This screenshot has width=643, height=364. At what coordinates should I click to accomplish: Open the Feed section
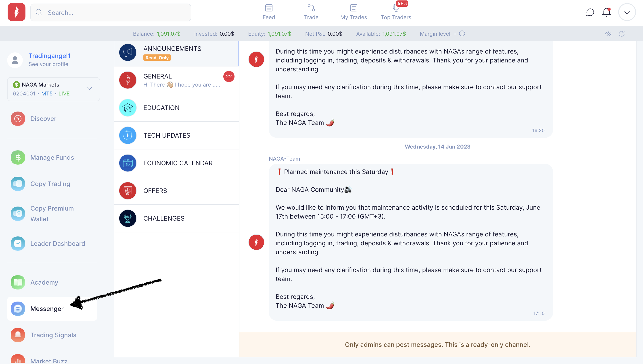pyautogui.click(x=268, y=12)
